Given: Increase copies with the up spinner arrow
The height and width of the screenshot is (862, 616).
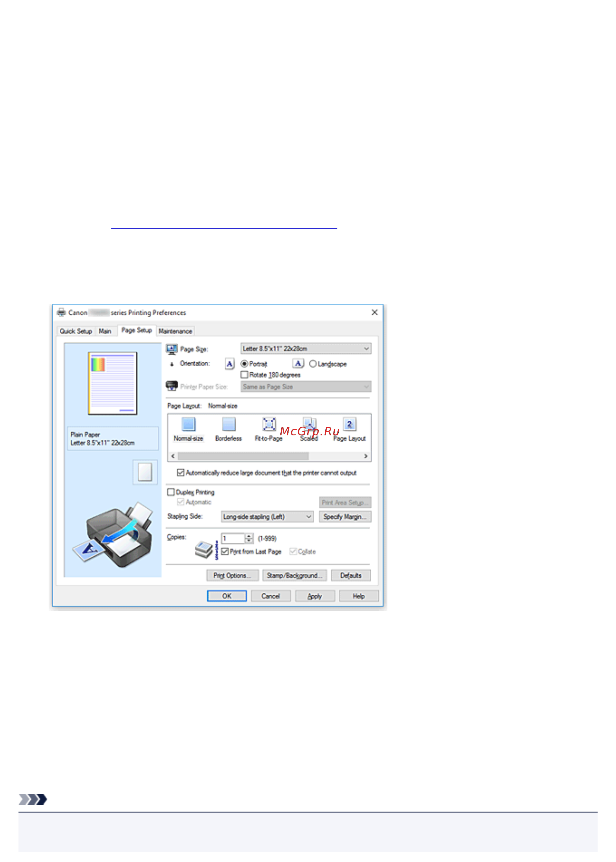Looking at the screenshot, I should tap(249, 536).
